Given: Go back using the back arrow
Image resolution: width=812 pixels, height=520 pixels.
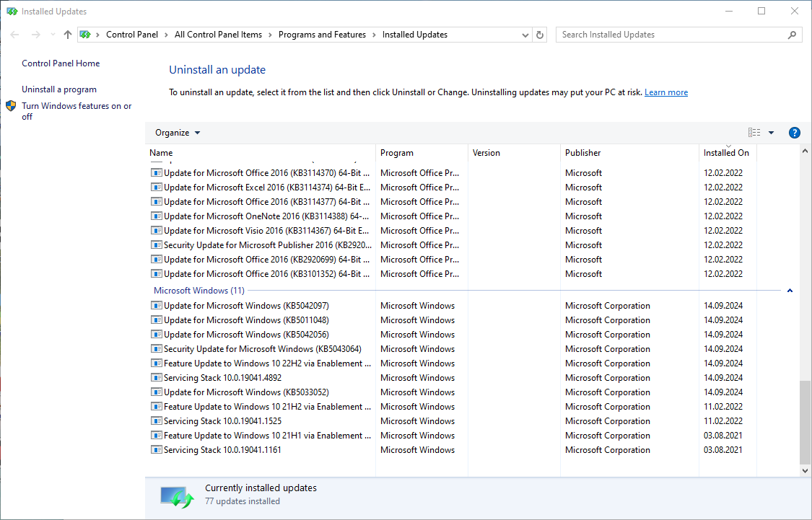Looking at the screenshot, I should tap(14, 35).
